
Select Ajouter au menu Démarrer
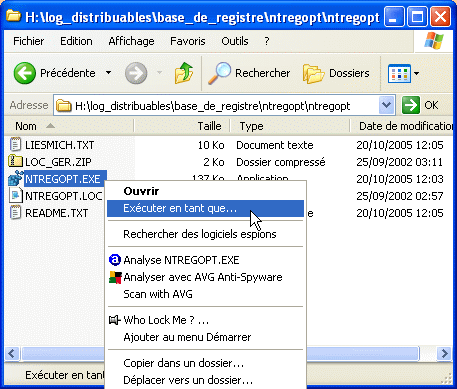[205, 337]
